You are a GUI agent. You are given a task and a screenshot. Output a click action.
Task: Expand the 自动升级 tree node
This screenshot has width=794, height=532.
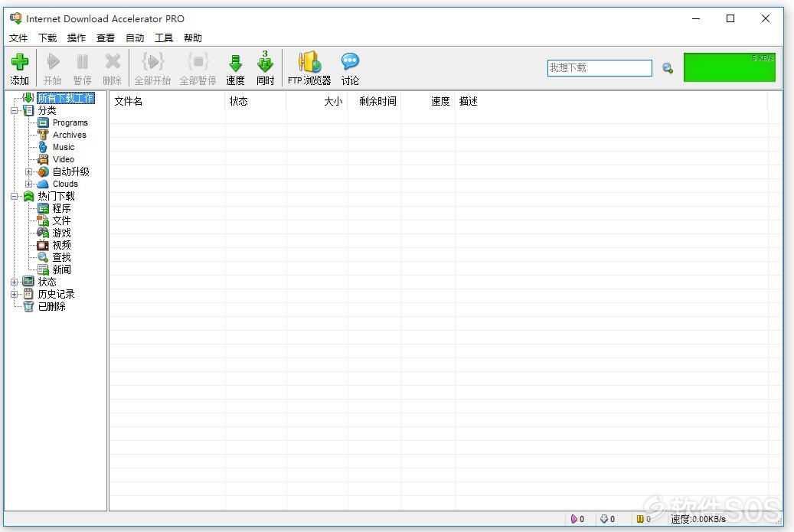tap(29, 171)
